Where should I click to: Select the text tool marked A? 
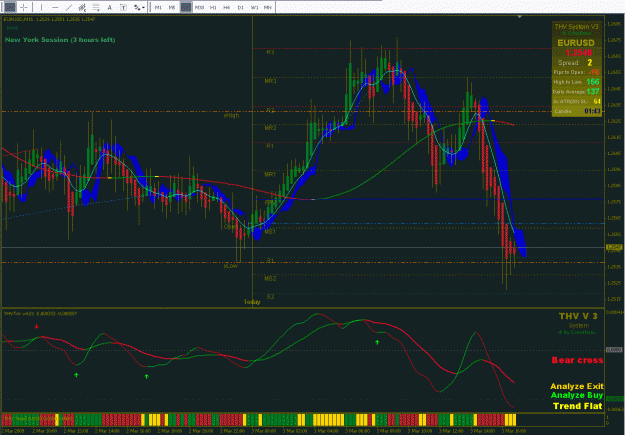(110, 7)
